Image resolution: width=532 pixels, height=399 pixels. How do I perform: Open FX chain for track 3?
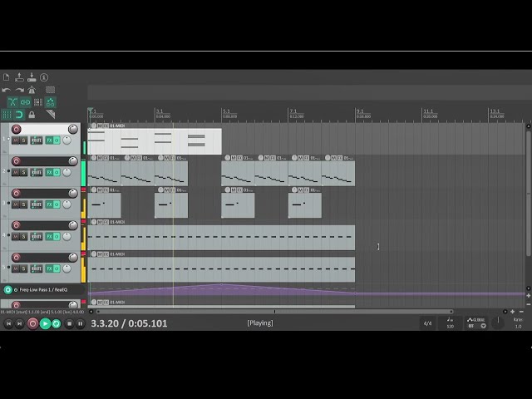[49, 204]
